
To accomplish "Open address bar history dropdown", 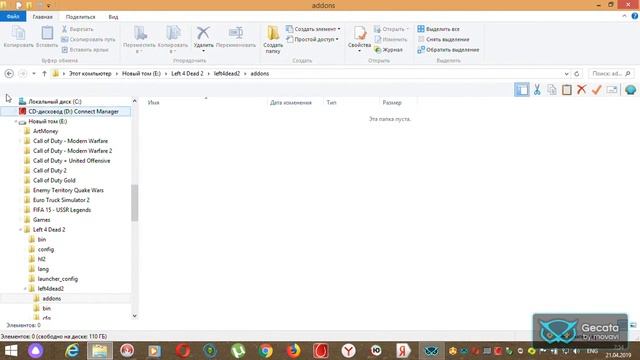I will 567,74.
